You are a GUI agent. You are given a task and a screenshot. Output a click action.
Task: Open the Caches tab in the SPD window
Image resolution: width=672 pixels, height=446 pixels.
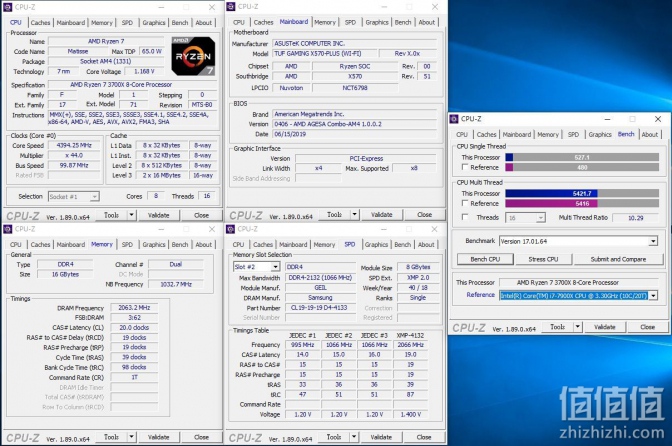(x=263, y=244)
